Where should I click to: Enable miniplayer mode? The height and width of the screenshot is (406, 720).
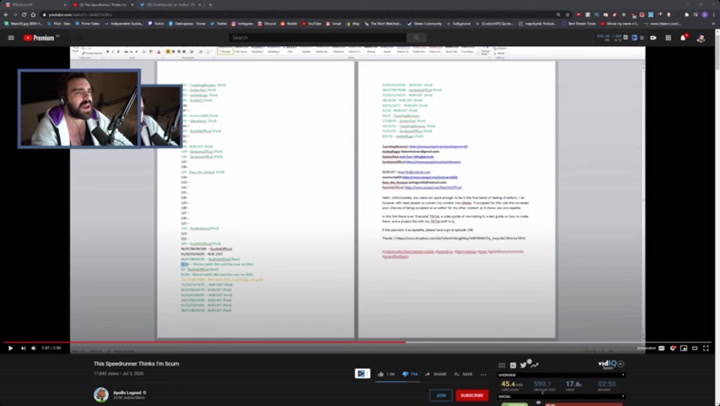(684, 348)
